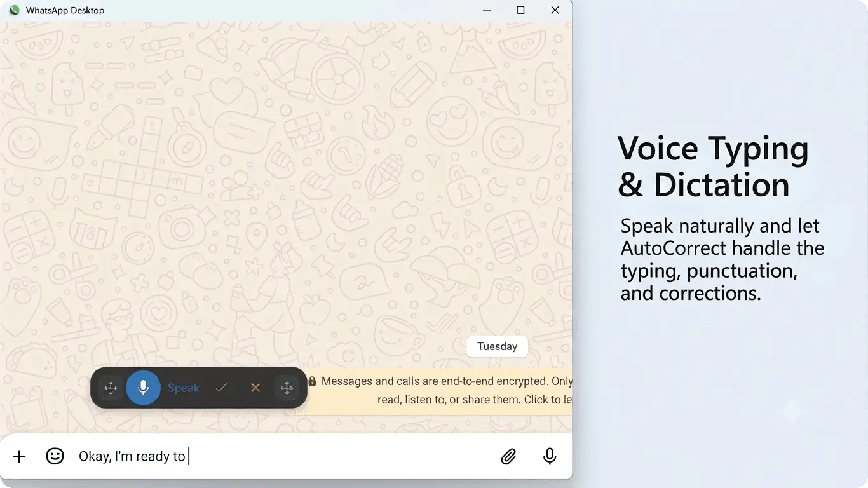
Task: Click the paperclip attachment icon
Action: (x=508, y=456)
